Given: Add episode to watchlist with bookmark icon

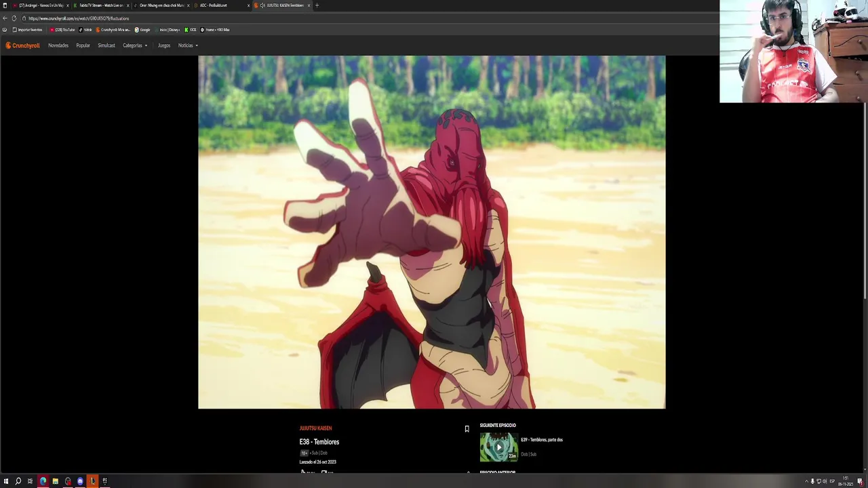Looking at the screenshot, I should [x=467, y=429].
